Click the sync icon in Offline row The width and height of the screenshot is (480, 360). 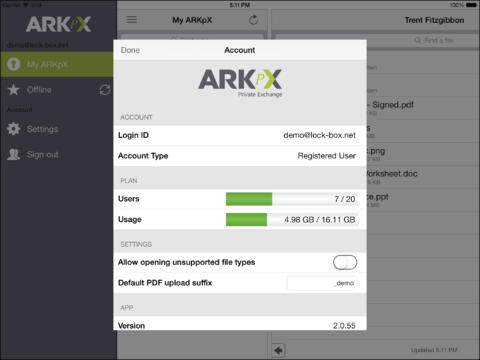click(105, 90)
